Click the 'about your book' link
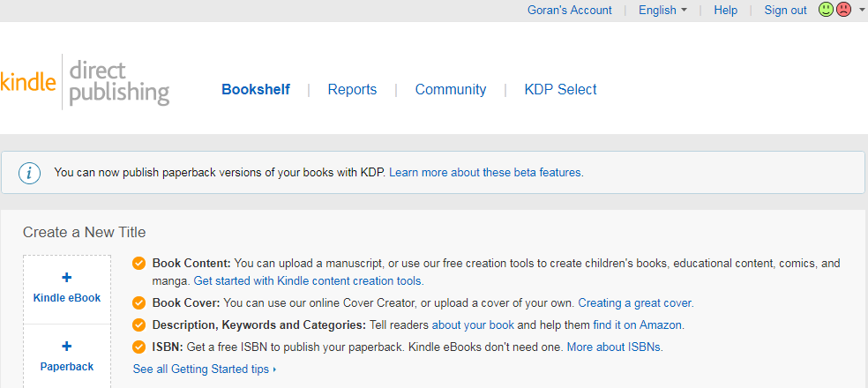868x388 pixels. (x=473, y=325)
